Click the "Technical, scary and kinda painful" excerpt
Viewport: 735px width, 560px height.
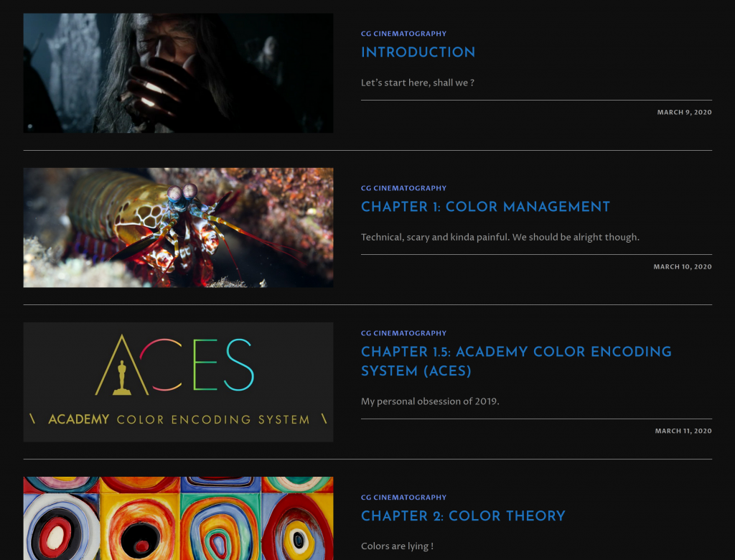[500, 237]
